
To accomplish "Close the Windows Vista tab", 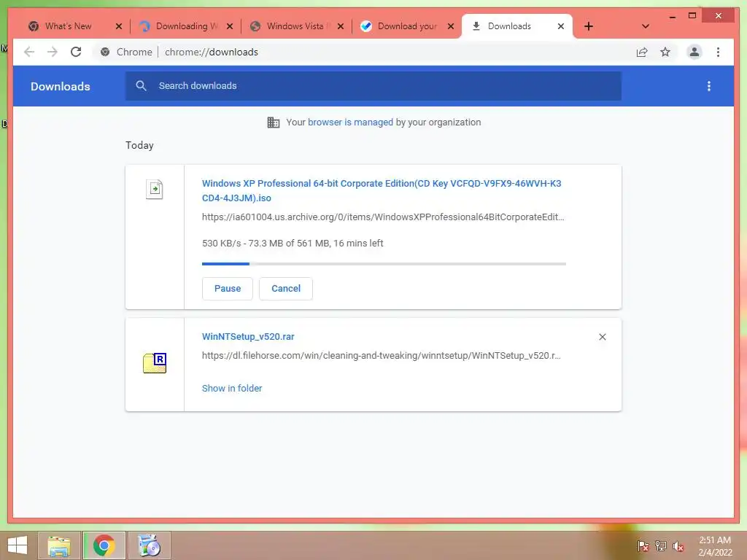I will (340, 26).
